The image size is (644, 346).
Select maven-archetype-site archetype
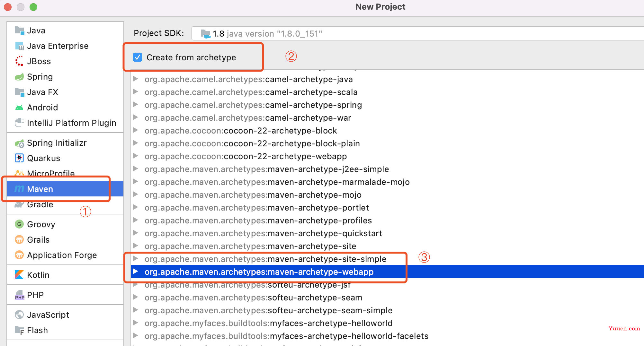click(x=388, y=246)
